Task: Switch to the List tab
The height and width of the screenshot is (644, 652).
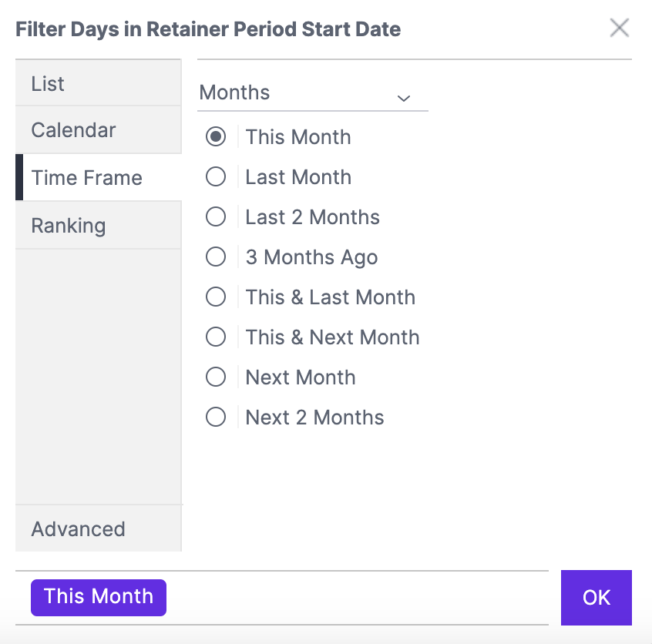Action: click(98, 83)
